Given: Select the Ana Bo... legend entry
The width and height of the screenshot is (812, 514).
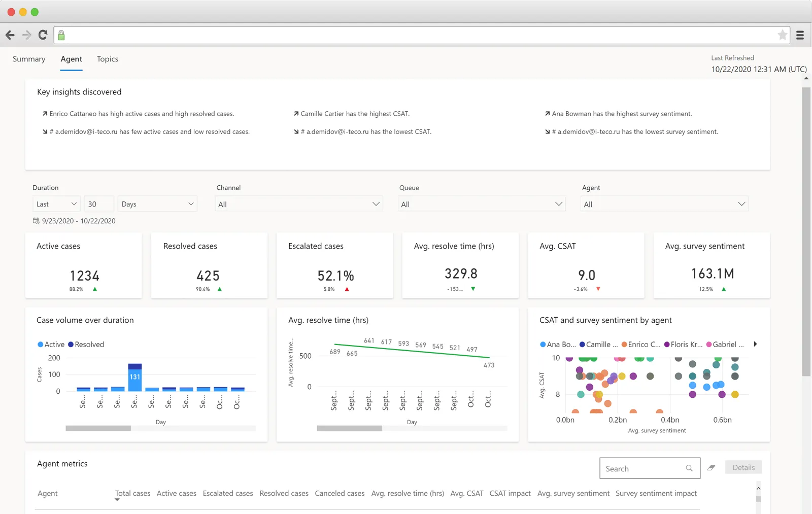Looking at the screenshot, I should [x=558, y=345].
